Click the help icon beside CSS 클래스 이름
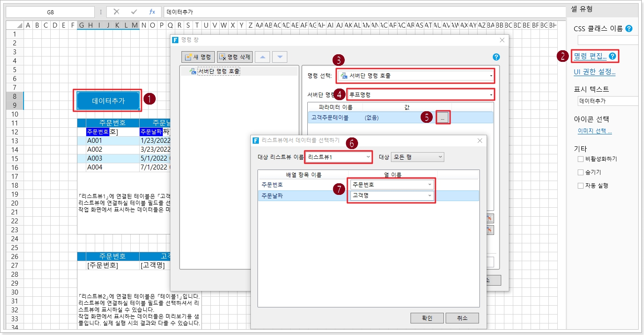This screenshot has height=335, width=644. pos(629,28)
